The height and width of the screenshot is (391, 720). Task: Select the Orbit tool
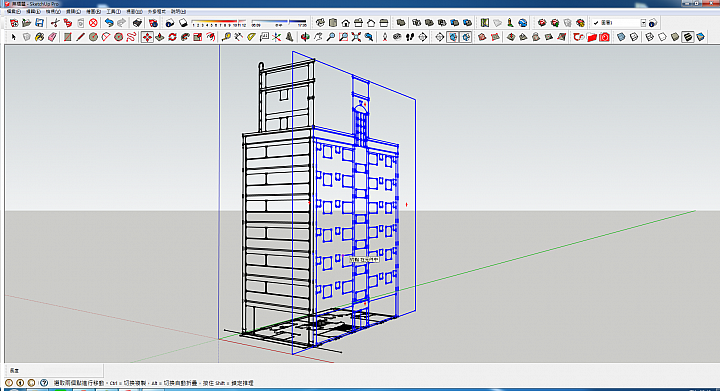click(x=305, y=37)
